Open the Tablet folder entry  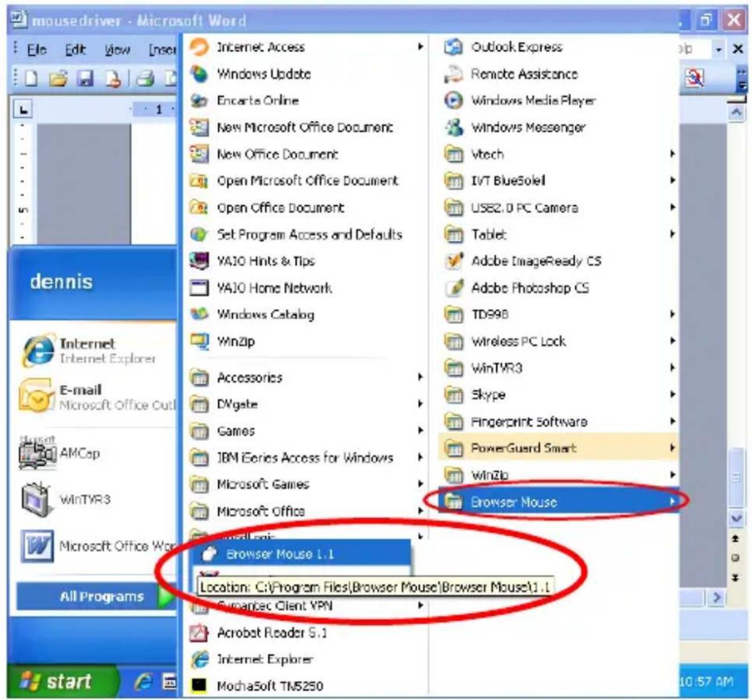pos(558,234)
